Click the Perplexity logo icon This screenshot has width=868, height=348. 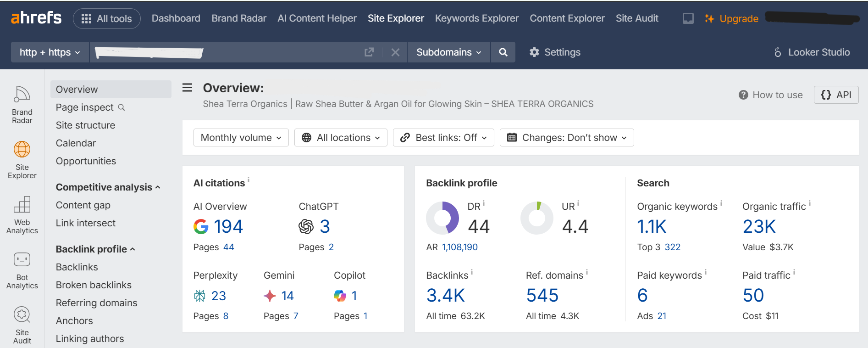[x=199, y=296]
